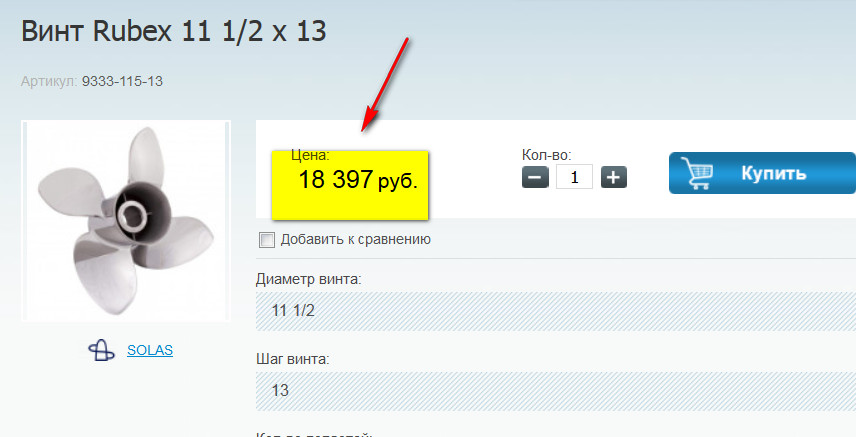The width and height of the screenshot is (856, 437).
Task: Click the SOLAS brand logo icon
Action: click(x=101, y=350)
